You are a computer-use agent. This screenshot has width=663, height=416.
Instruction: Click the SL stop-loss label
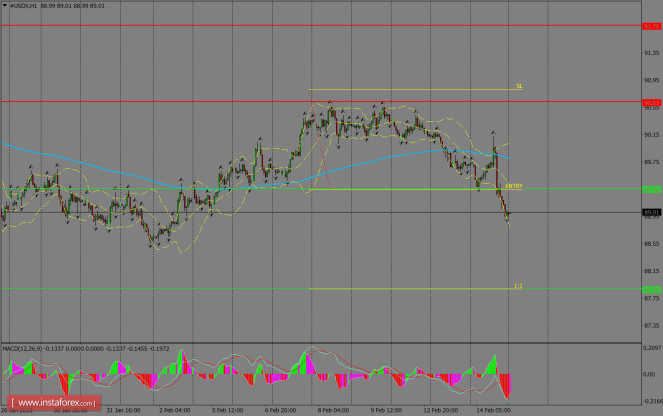click(x=519, y=86)
